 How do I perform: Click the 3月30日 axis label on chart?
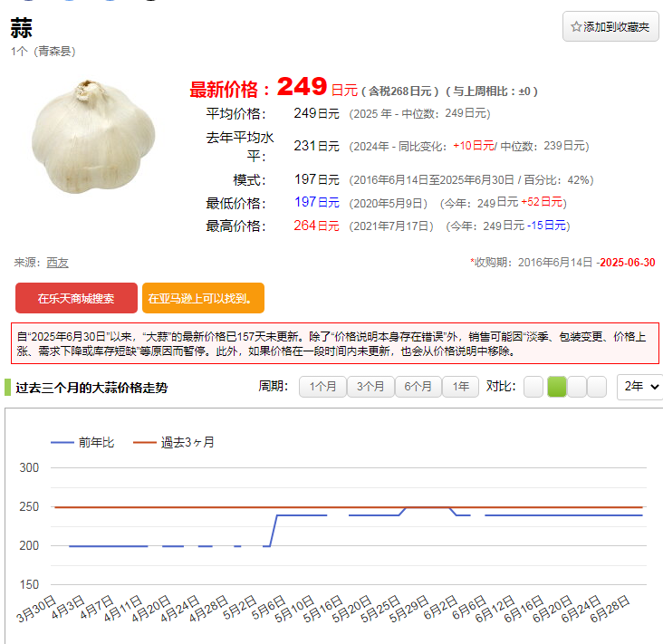(36, 609)
